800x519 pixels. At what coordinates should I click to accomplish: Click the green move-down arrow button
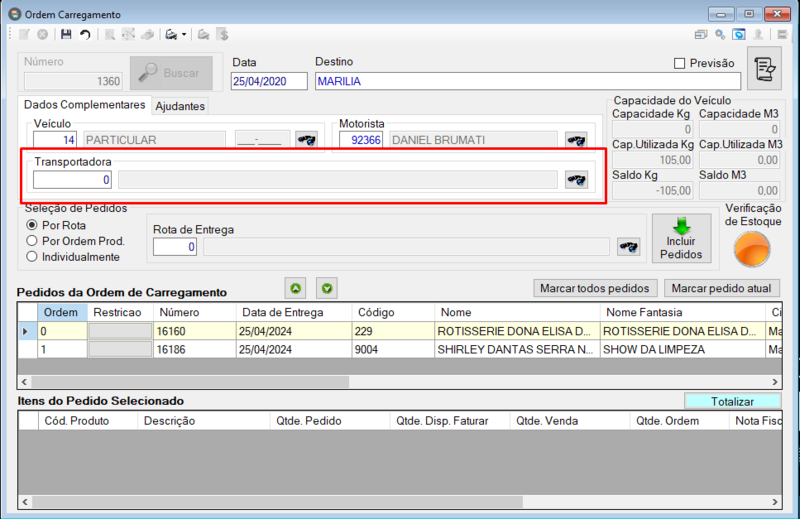(327, 288)
